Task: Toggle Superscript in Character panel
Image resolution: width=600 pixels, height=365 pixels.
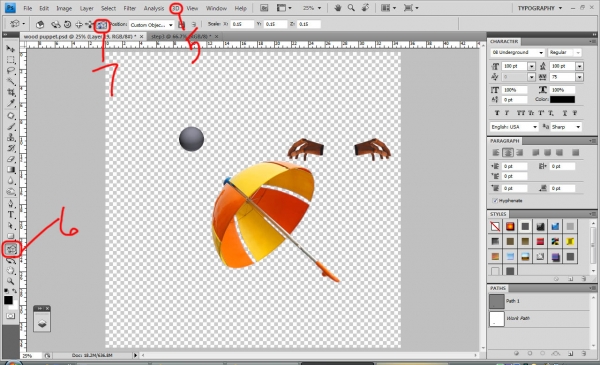Action: point(541,113)
